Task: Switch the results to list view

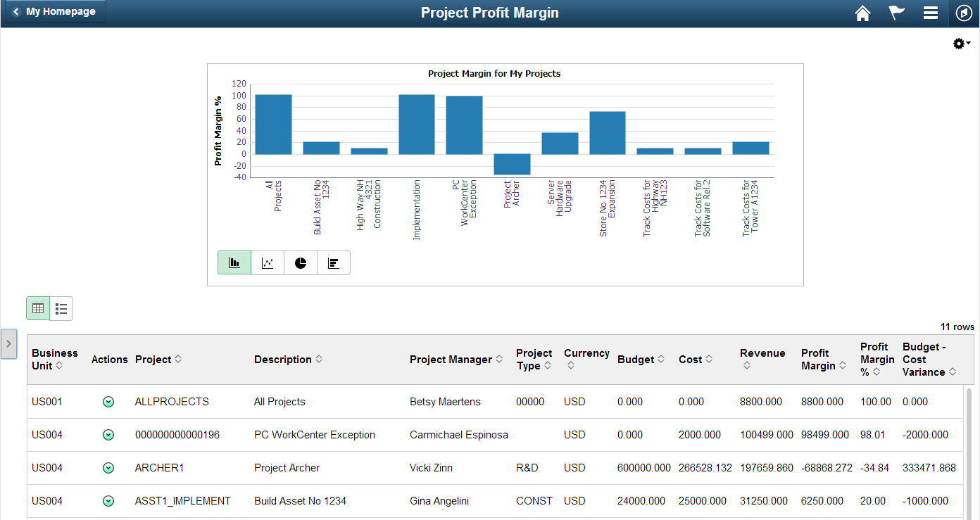Action: click(61, 308)
